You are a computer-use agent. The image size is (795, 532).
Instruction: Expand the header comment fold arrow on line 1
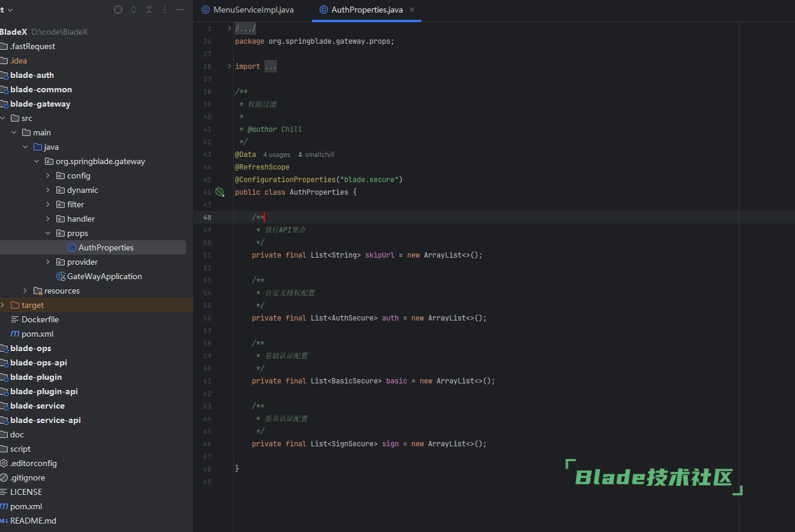pos(230,29)
